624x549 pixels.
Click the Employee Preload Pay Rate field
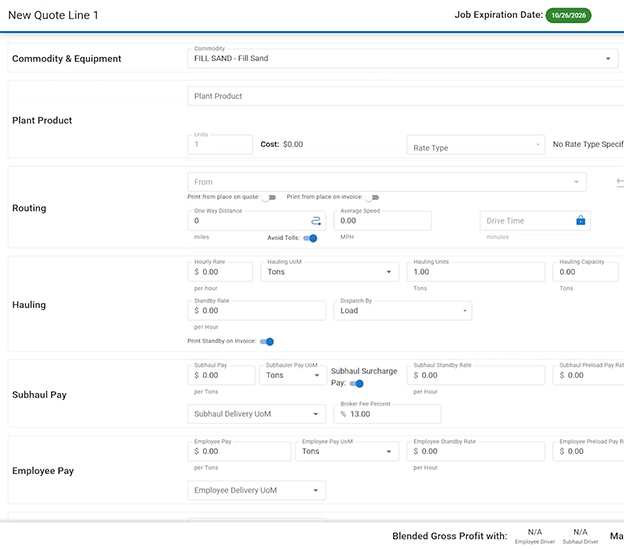(x=588, y=452)
